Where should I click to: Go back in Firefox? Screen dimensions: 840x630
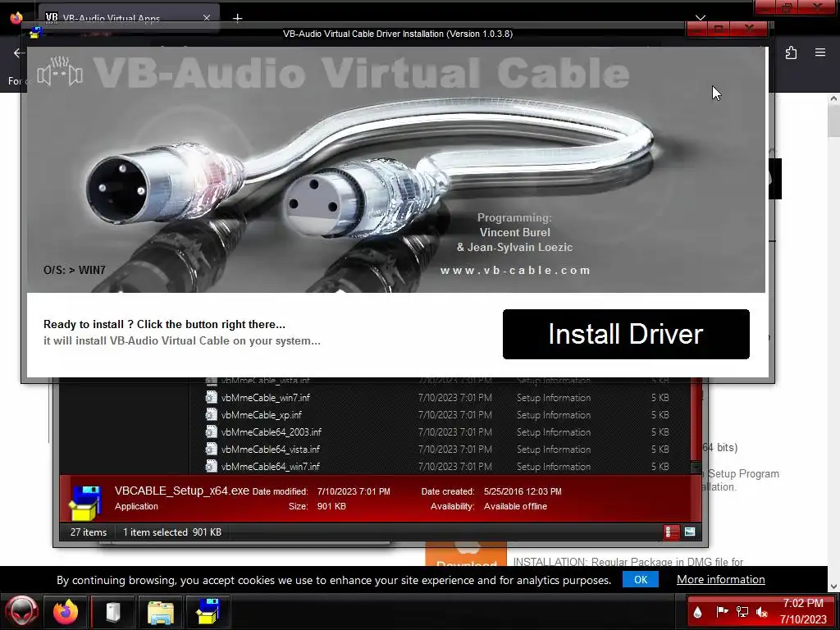pos(19,52)
